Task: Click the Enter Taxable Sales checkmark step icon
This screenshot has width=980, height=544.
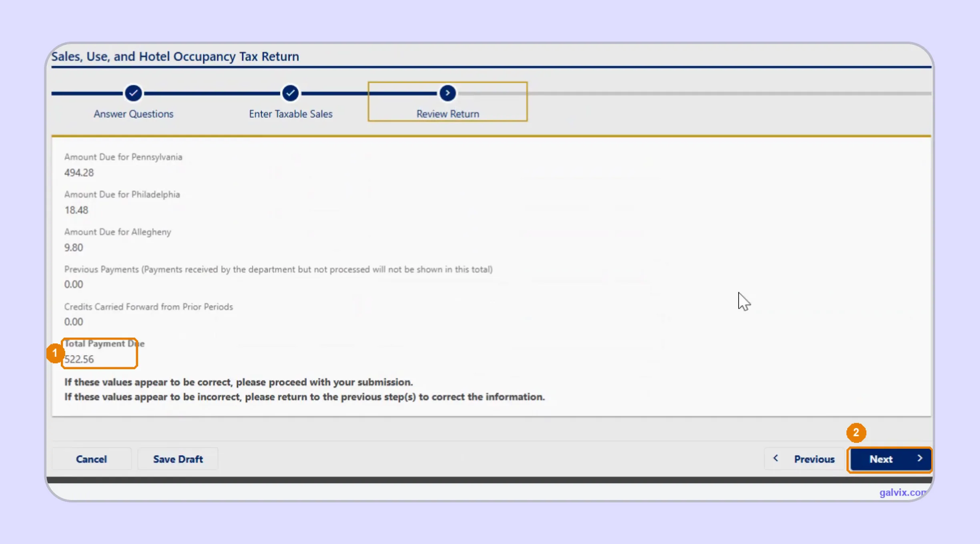Action: 290,93
